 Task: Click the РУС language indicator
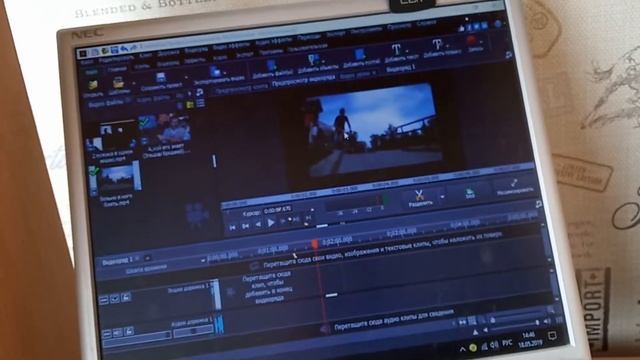pos(507,343)
